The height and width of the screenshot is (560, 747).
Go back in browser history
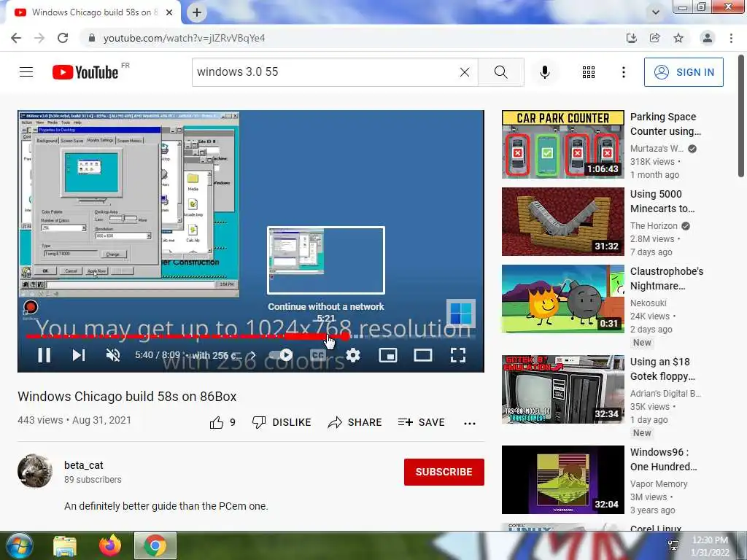(16, 38)
